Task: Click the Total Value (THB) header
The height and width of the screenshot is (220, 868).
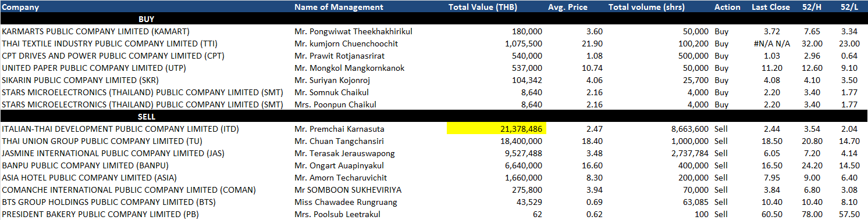Action: pos(483,7)
